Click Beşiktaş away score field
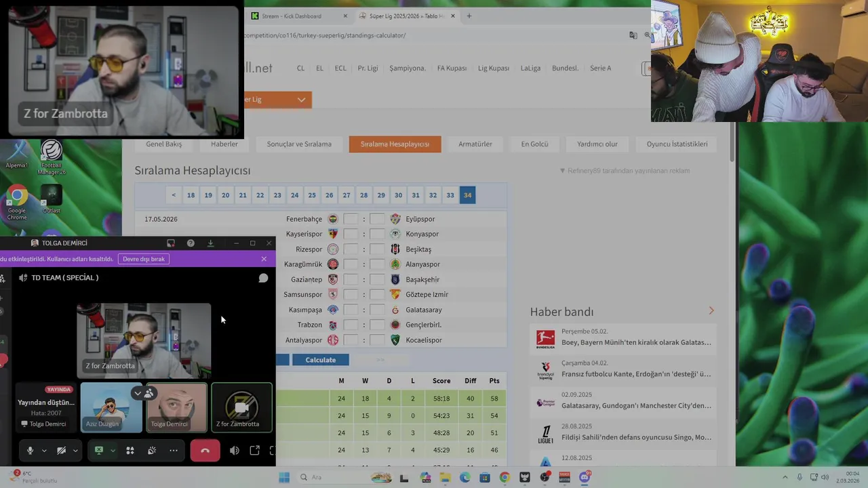Viewport: 868px width, 488px height. 377,249
